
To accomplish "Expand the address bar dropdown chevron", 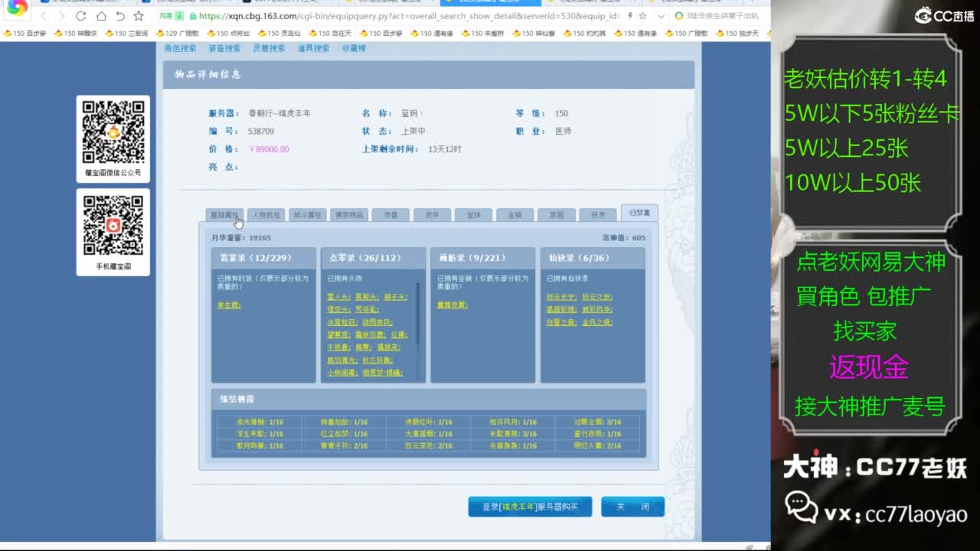I will (661, 16).
